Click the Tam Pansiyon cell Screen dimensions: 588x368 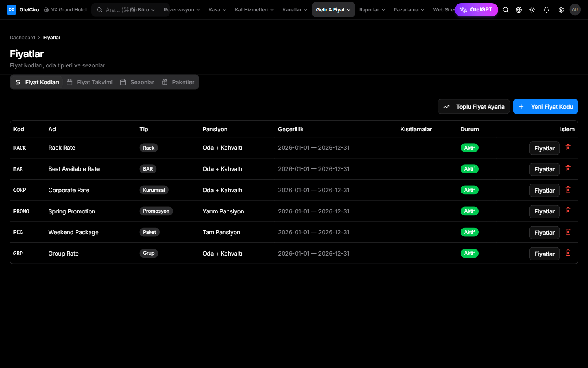click(221, 232)
